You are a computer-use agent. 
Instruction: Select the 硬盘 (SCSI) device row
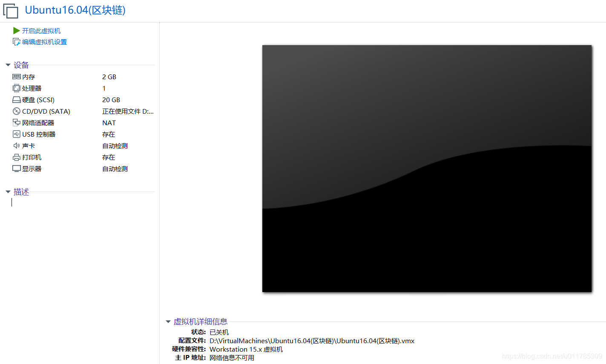pyautogui.click(x=83, y=100)
